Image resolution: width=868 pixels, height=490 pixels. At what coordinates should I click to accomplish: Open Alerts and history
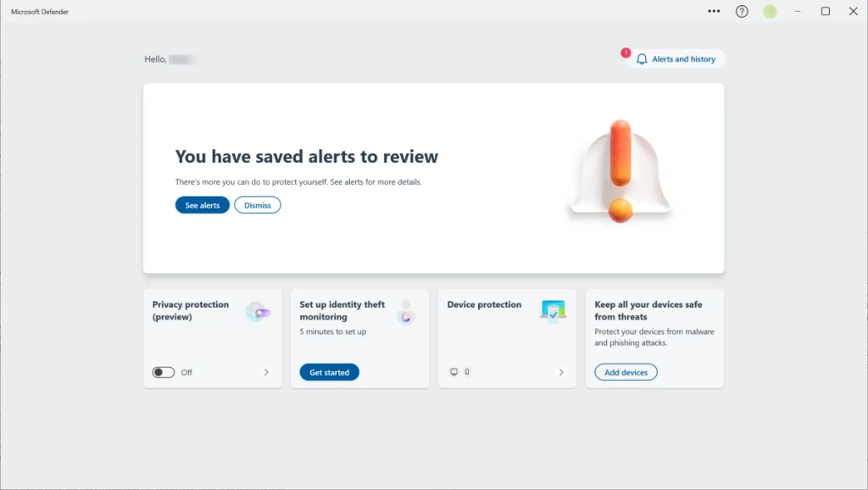coord(676,59)
